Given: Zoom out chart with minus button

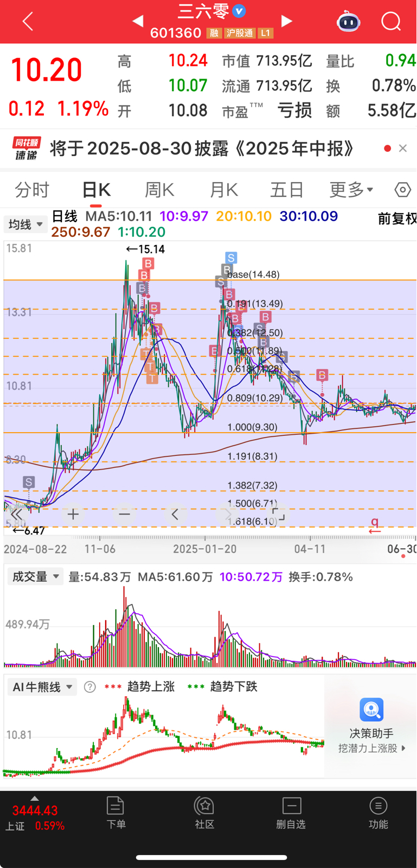Looking at the screenshot, I should (x=124, y=514).
